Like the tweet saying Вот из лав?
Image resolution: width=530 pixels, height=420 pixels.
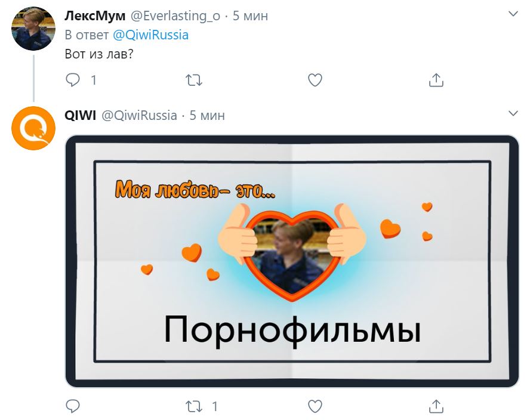pos(315,80)
